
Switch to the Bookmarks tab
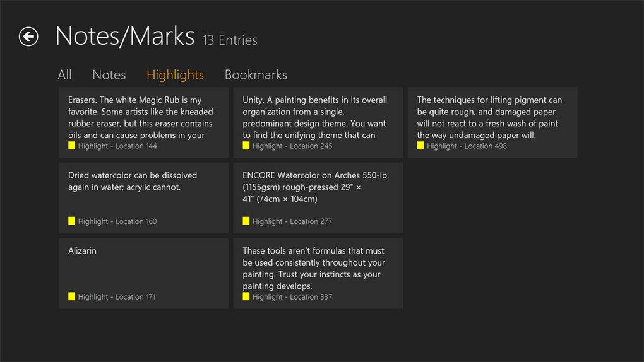(x=256, y=75)
